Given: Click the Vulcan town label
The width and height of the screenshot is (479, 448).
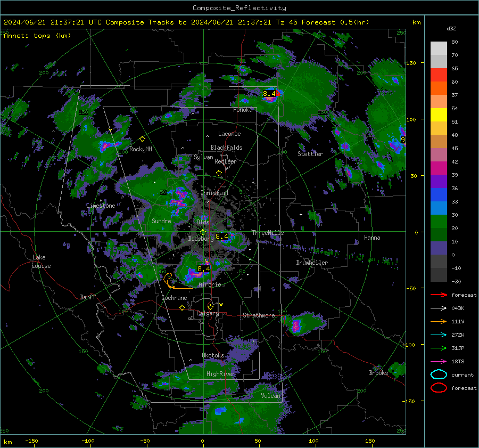Looking at the screenshot, I should pos(270,396).
